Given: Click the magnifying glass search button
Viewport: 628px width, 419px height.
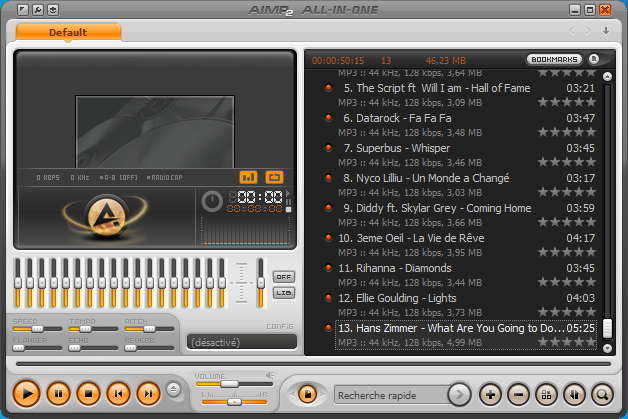Looking at the screenshot, I should coord(602,395).
